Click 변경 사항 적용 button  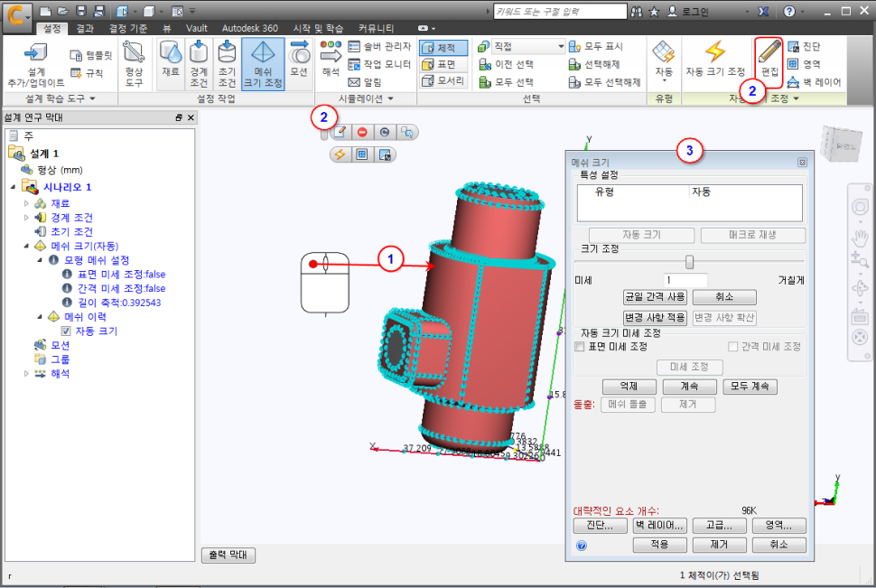(x=655, y=317)
